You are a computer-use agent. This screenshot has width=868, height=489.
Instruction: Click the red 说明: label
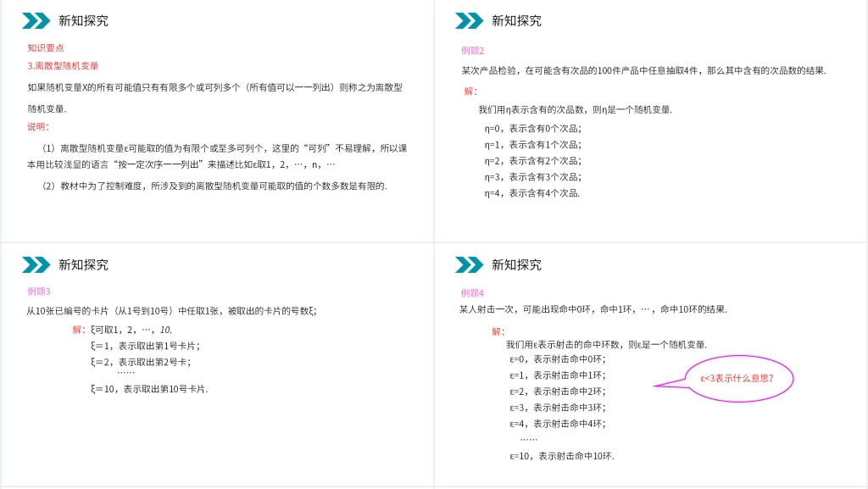[x=38, y=126]
